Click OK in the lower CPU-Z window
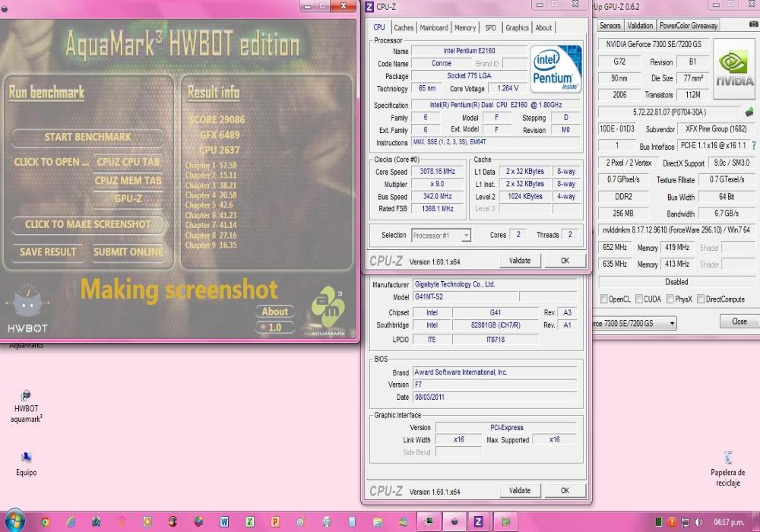Image resolution: width=760 pixels, height=532 pixels. click(565, 490)
